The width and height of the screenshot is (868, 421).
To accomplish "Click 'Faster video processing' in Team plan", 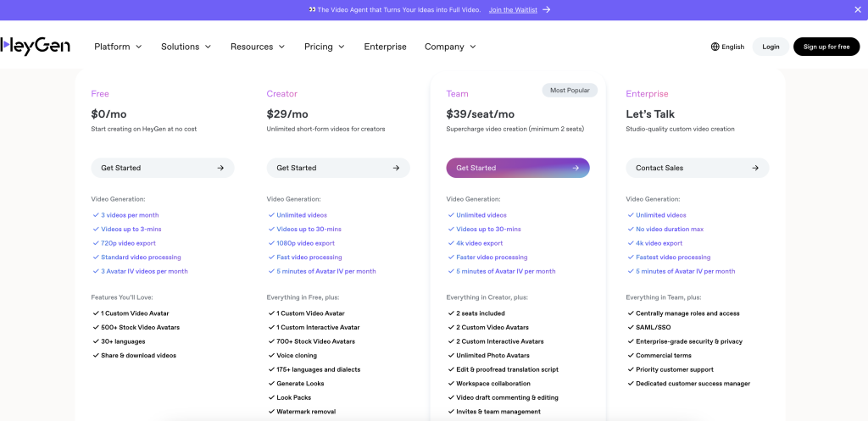I will click(492, 258).
